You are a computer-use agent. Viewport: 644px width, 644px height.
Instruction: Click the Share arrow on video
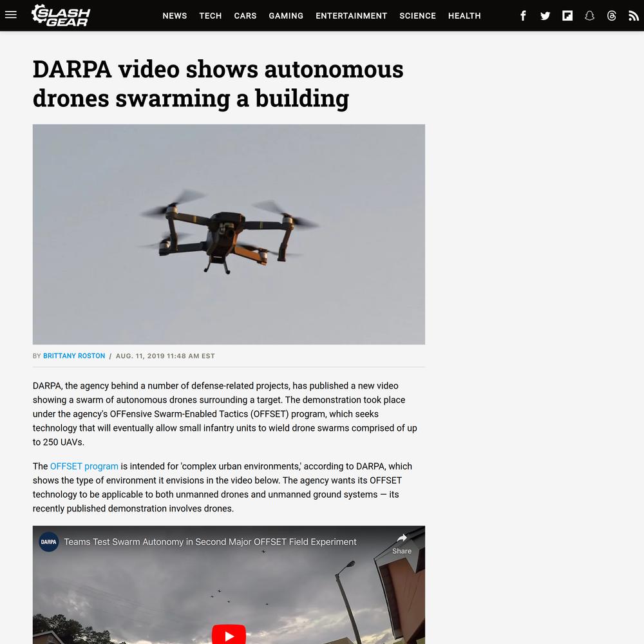click(402, 544)
